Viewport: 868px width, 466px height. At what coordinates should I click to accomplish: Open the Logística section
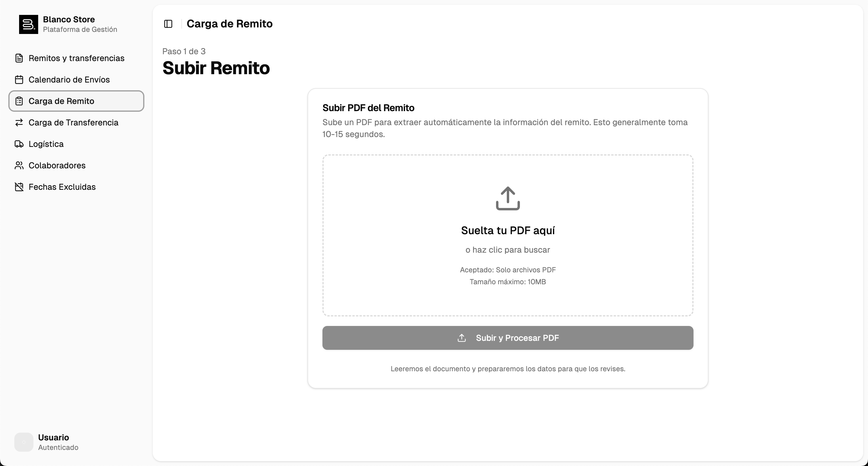(46, 144)
